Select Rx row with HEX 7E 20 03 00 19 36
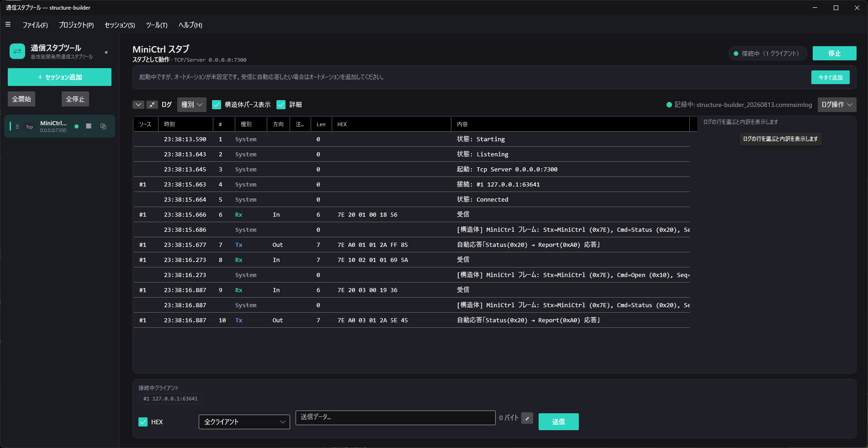 (x=412, y=290)
